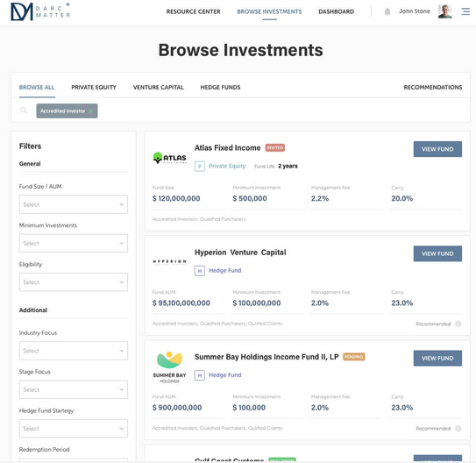Open the Eligibility dropdown
The height and width of the screenshot is (463, 476).
point(74,282)
